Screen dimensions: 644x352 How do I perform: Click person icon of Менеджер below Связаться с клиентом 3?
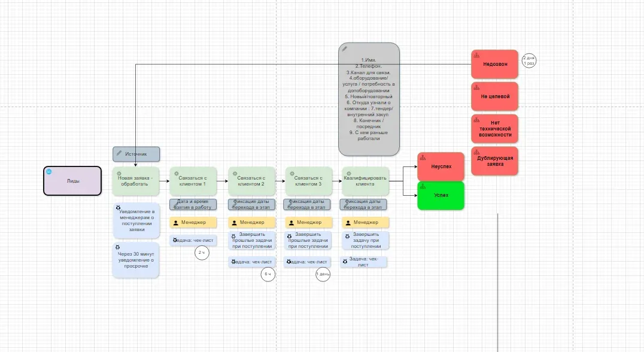pos(291,223)
